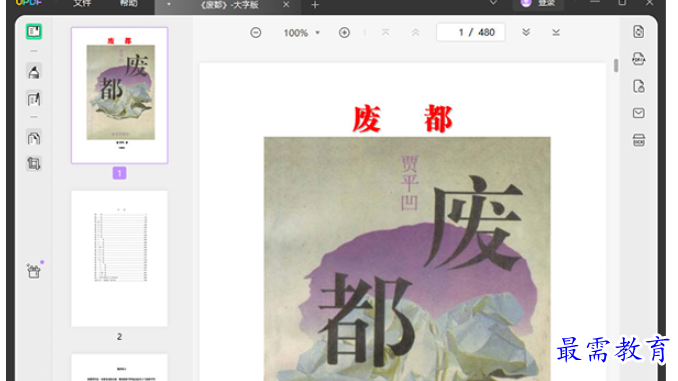This screenshot has height=381, width=678.
Task: Zoom out with the minus button
Action: (256, 32)
